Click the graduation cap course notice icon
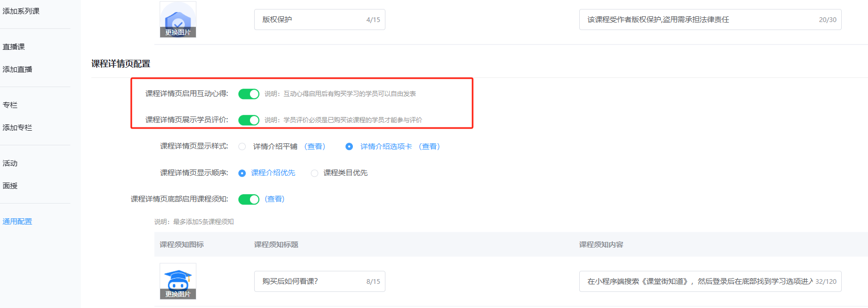Screen dimensions: 868x308 point(177,278)
